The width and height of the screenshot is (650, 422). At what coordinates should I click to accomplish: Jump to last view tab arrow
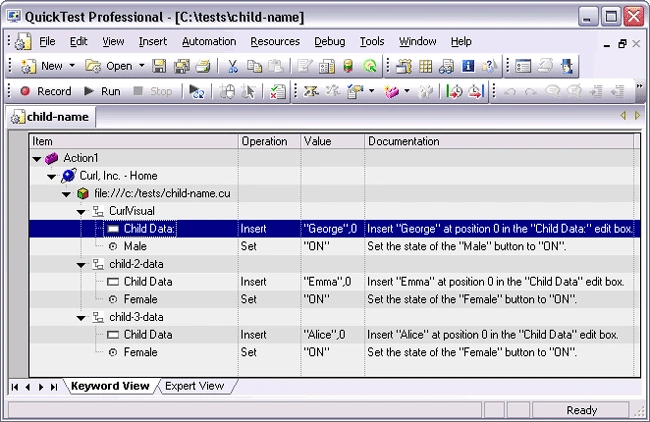point(54,387)
